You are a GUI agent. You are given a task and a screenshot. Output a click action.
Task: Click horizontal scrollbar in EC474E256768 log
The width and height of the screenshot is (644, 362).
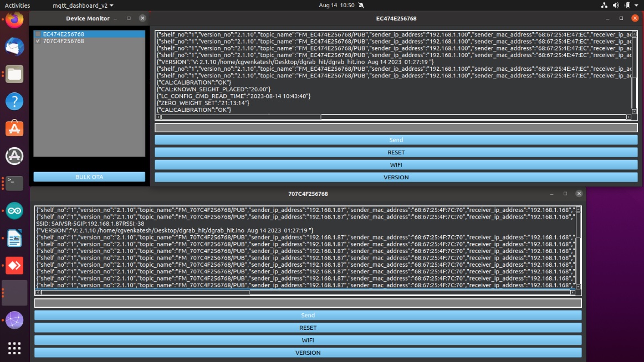click(238, 117)
